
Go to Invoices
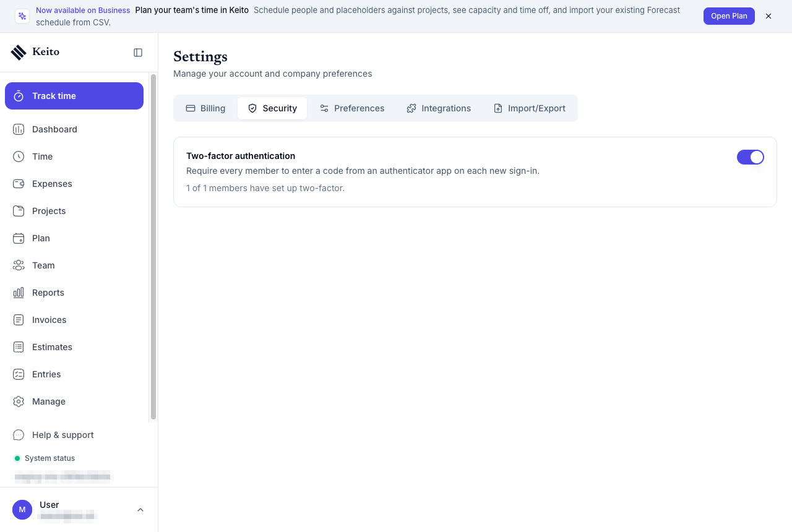[74, 320]
